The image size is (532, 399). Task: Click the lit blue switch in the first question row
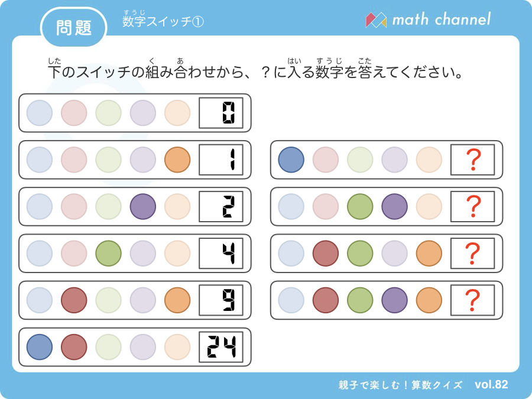[291, 160]
